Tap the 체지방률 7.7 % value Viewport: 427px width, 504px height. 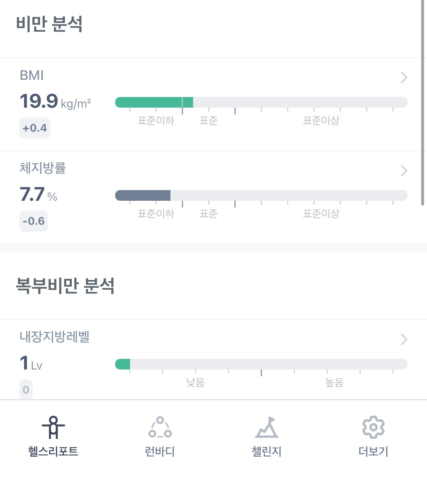click(x=38, y=194)
